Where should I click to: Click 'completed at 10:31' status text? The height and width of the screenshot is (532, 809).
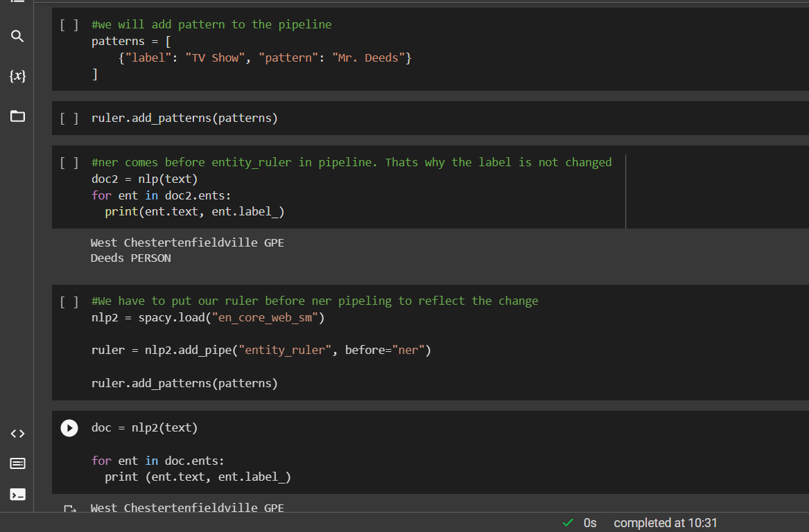(665, 523)
